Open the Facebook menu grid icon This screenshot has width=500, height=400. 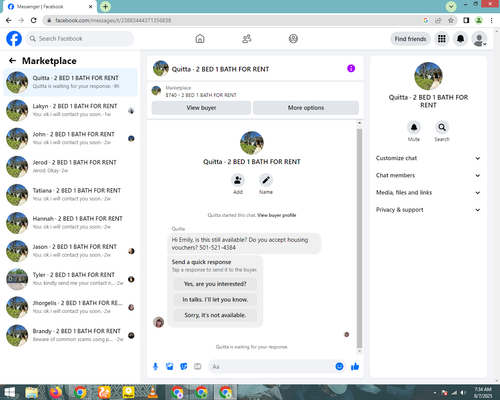click(442, 39)
